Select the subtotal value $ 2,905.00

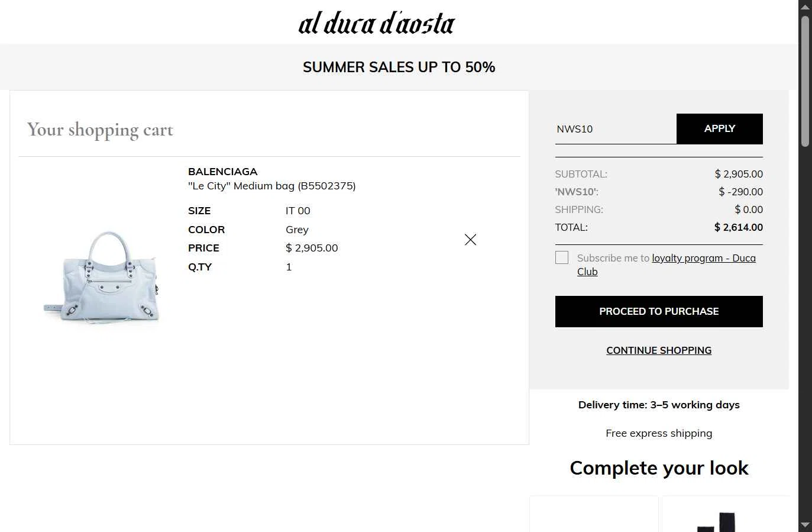coord(739,174)
